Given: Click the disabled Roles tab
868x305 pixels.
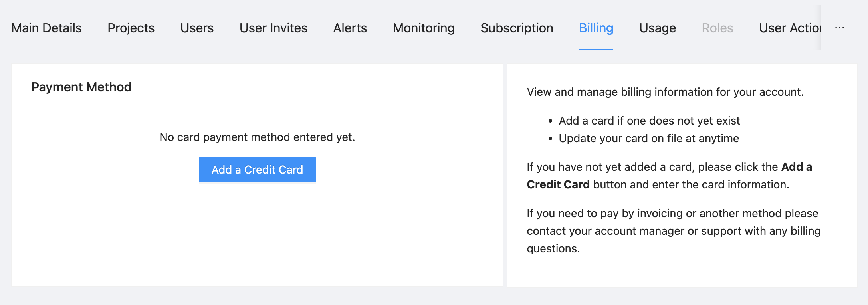Looking at the screenshot, I should click(x=717, y=28).
